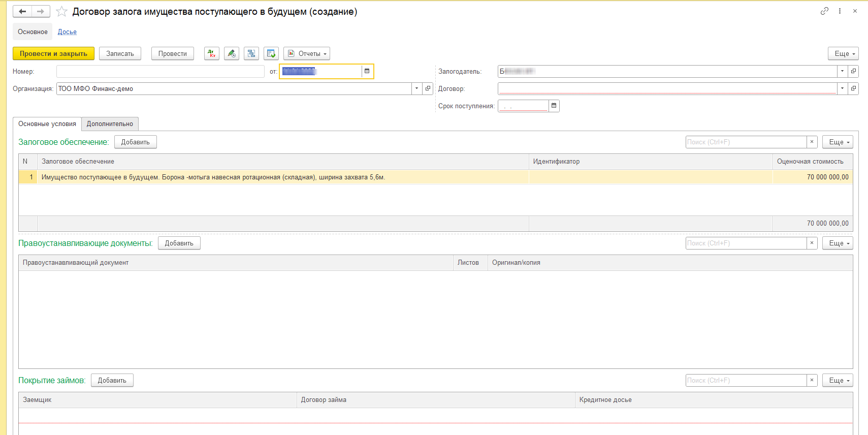This screenshot has width=868, height=435.
Task: Click the Правоустанавливающий документ column header
Action: click(x=236, y=262)
